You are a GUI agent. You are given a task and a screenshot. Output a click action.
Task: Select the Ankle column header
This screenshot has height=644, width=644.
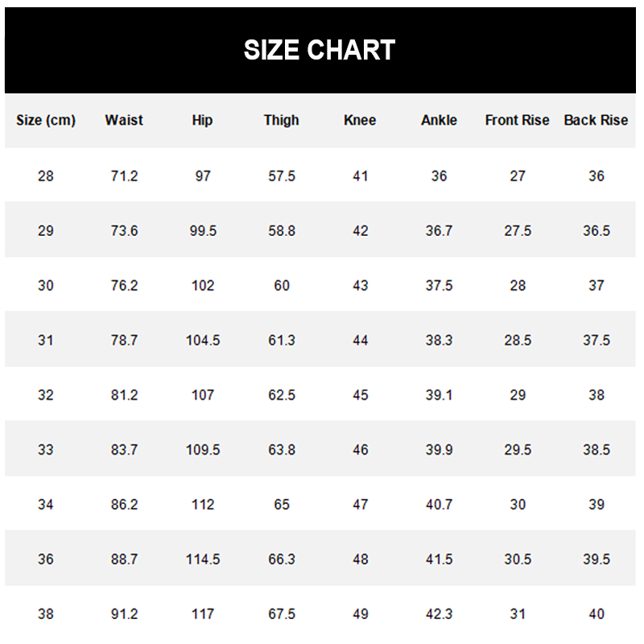coord(439,120)
